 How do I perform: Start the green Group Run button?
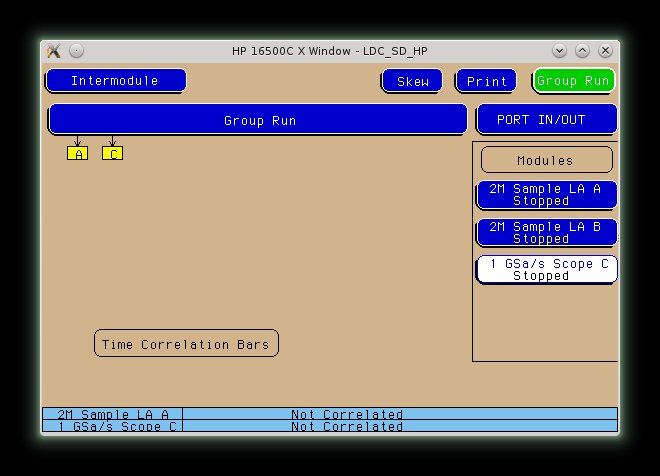point(573,80)
